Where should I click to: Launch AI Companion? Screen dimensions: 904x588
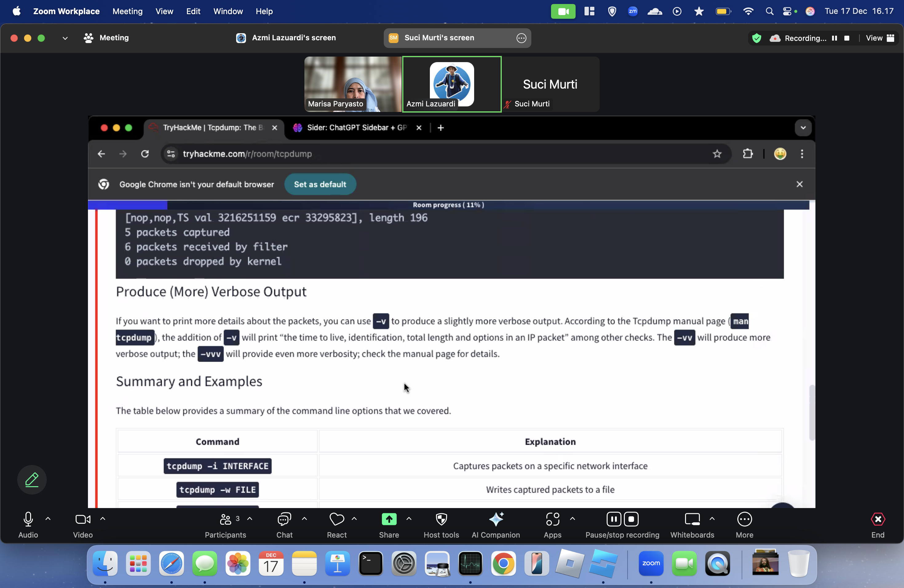[x=496, y=525]
